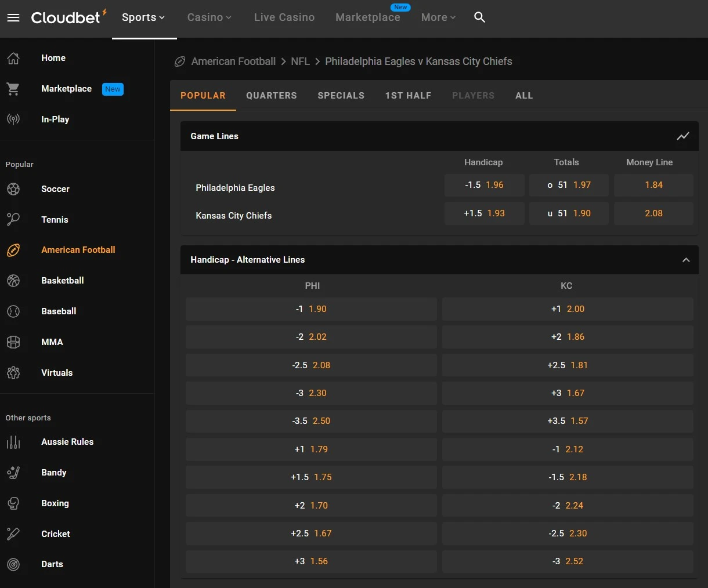This screenshot has height=588, width=708.
Task: Switch to the QUARTERS tab
Action: [x=272, y=96]
